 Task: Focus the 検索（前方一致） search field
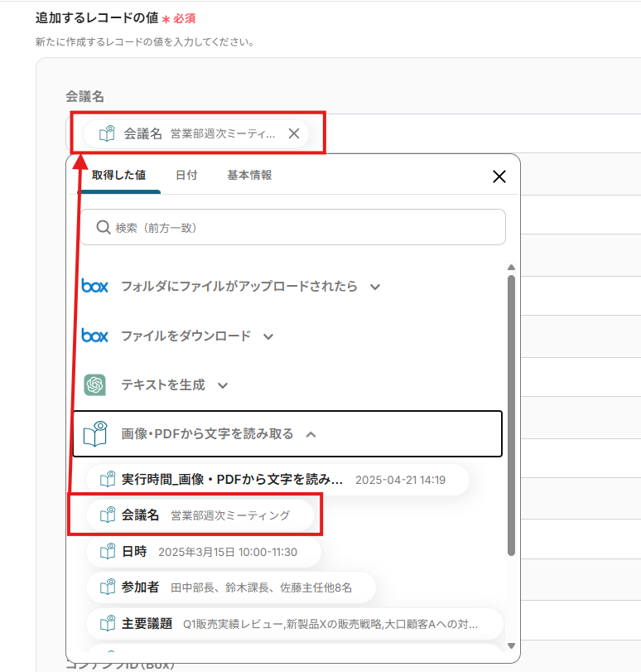(292, 227)
